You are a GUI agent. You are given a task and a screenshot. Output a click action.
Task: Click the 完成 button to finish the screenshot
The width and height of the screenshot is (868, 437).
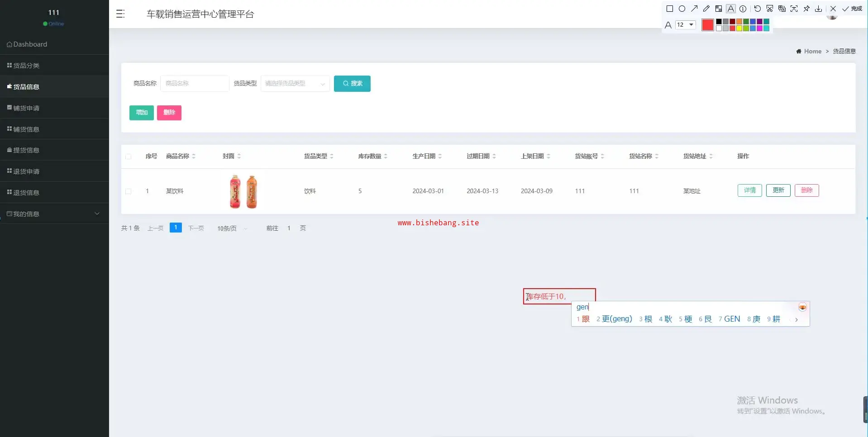click(x=852, y=9)
